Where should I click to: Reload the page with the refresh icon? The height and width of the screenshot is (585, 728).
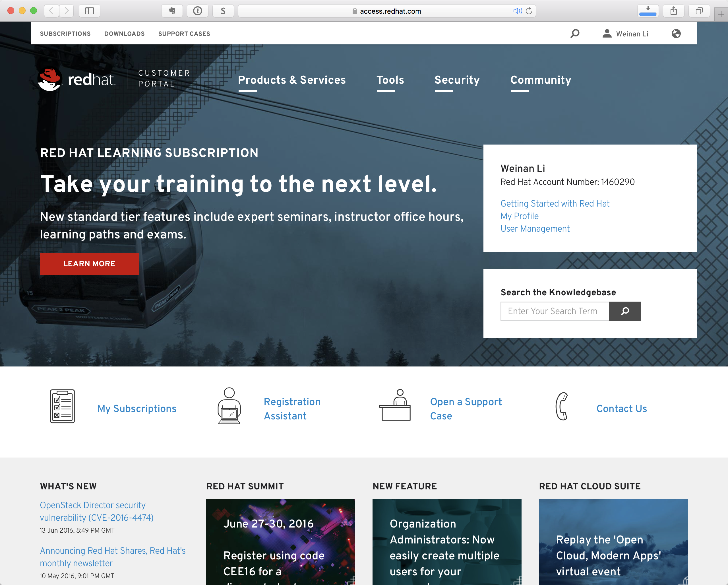[x=529, y=11]
